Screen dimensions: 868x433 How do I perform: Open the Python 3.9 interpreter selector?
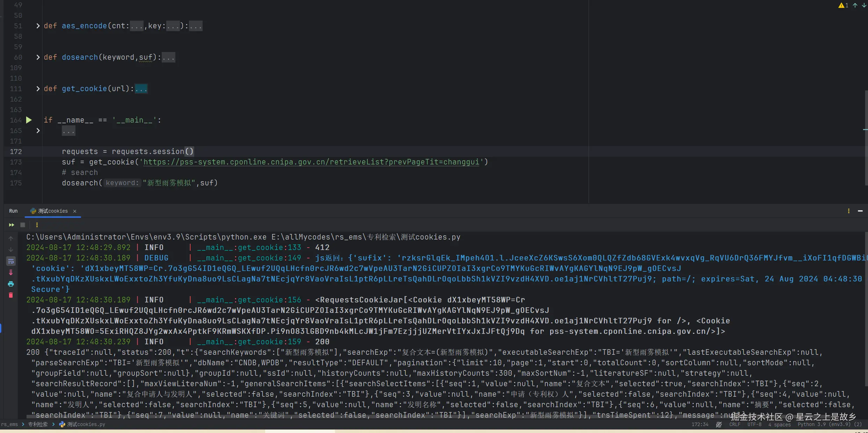pos(830,425)
